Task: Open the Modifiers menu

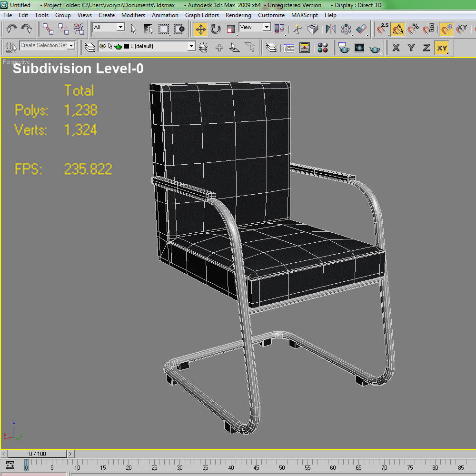Action: pyautogui.click(x=133, y=15)
